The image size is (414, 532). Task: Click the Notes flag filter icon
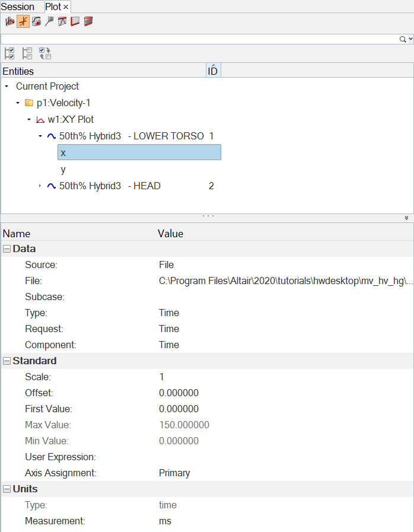click(49, 22)
